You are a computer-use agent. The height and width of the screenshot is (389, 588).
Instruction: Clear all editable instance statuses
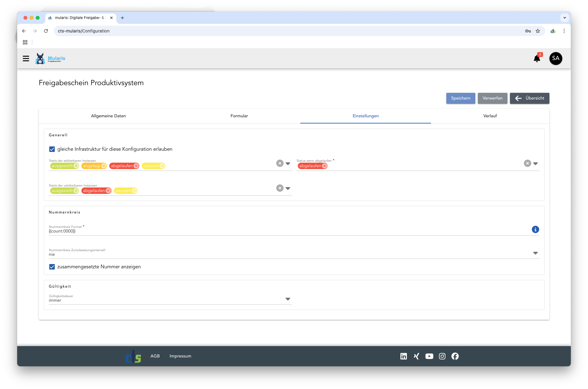279,164
